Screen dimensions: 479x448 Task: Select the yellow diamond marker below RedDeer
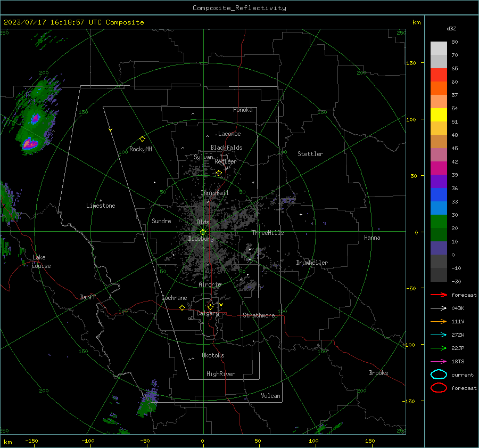(x=219, y=173)
